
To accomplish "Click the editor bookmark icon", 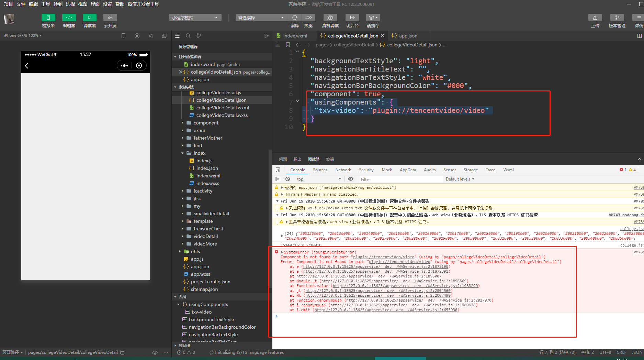I will [288, 45].
